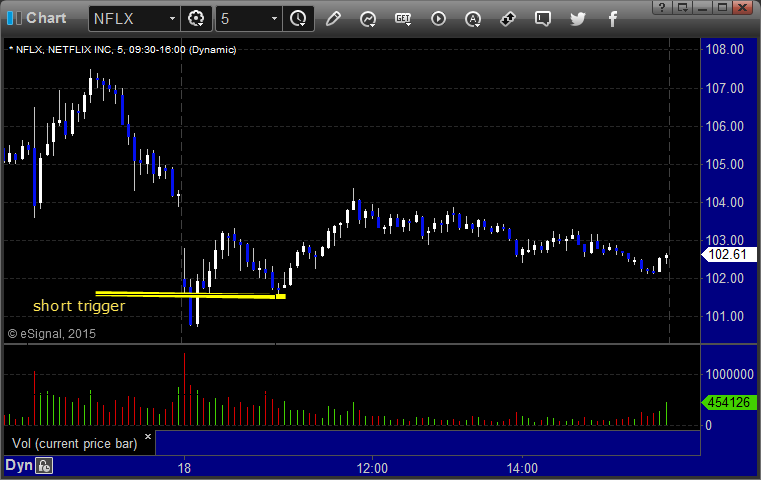Click the Chart window bars icon

coord(14,18)
